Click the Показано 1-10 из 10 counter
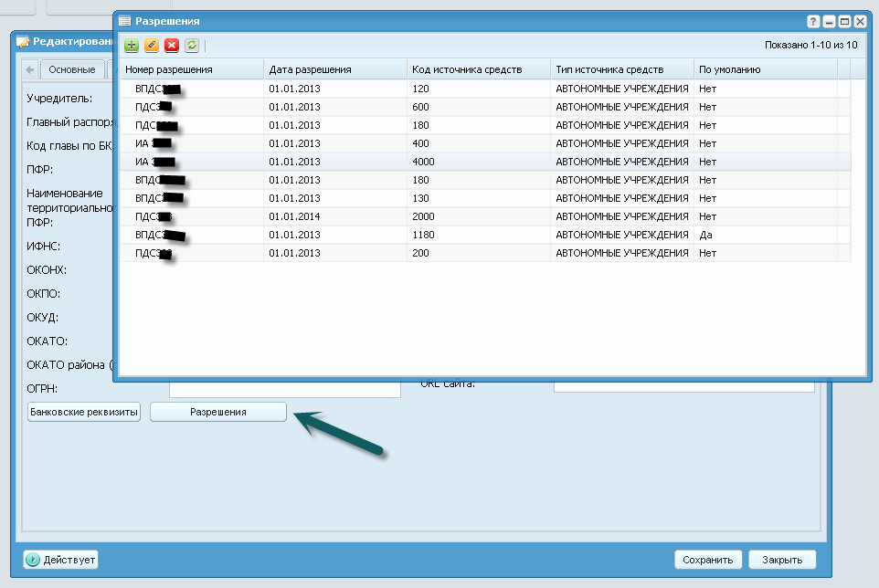This screenshot has height=588, width=879. [x=811, y=45]
